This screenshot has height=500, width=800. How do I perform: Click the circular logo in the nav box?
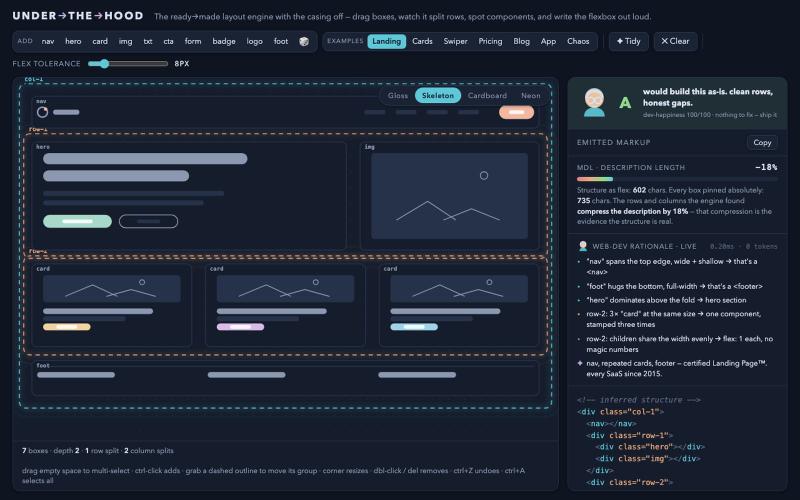pos(42,112)
